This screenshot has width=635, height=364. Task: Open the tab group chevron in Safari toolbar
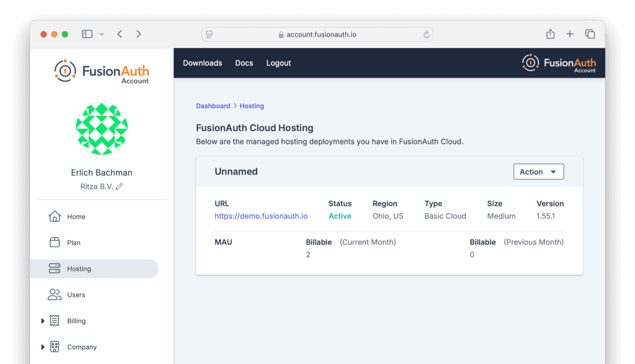[x=102, y=34]
